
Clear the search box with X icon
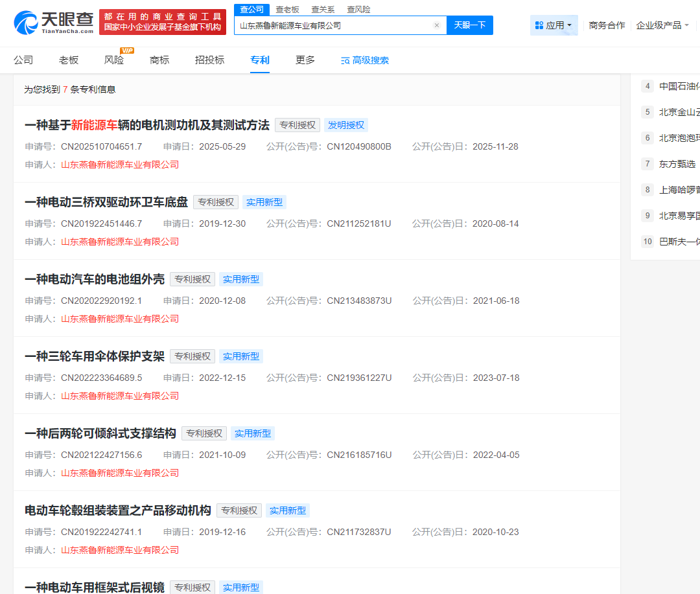click(x=436, y=26)
